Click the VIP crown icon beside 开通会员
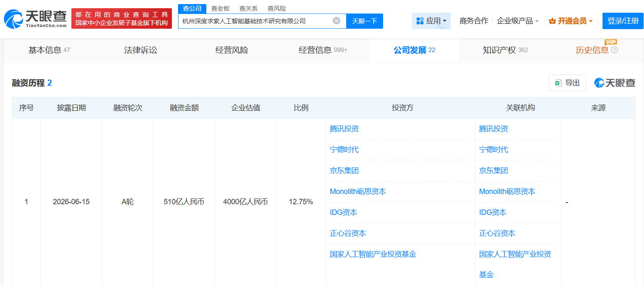 coord(552,21)
